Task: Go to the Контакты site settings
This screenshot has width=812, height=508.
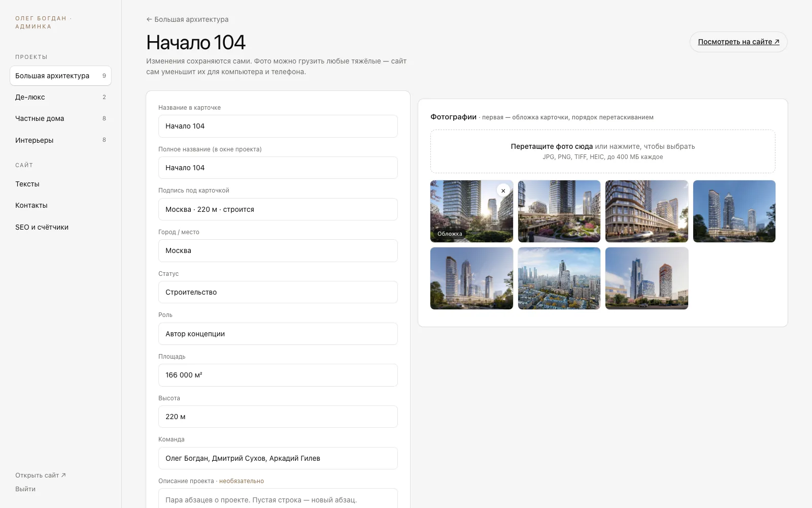Action: coord(60,205)
